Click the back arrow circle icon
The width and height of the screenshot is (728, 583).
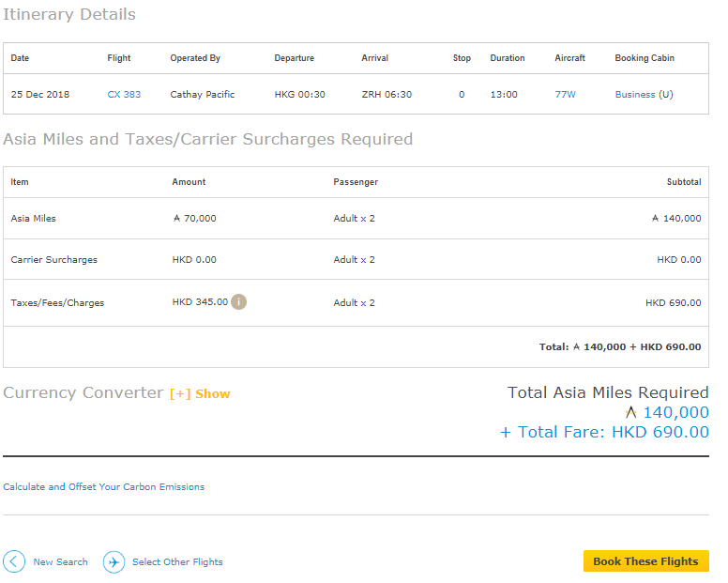[x=14, y=561]
